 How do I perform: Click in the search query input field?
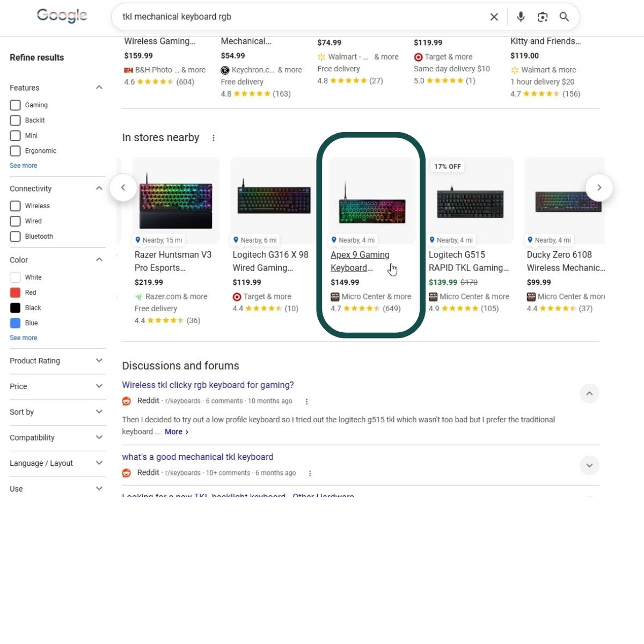(301, 17)
